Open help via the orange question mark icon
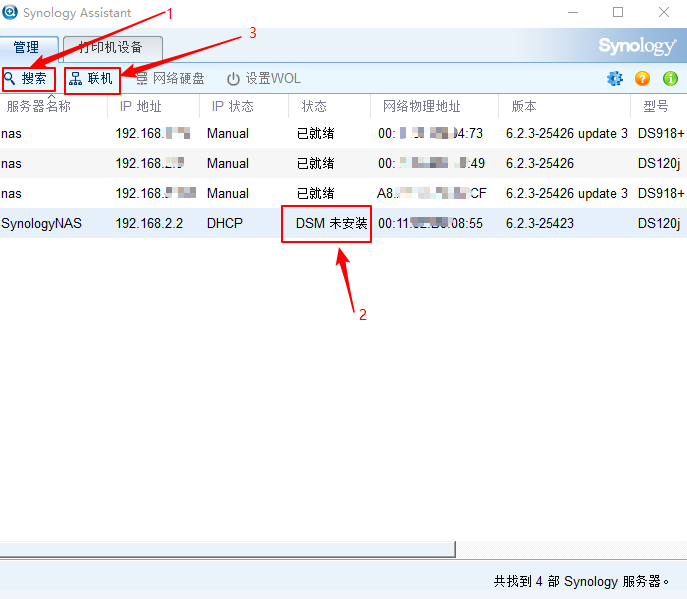687x599 pixels. click(642, 78)
